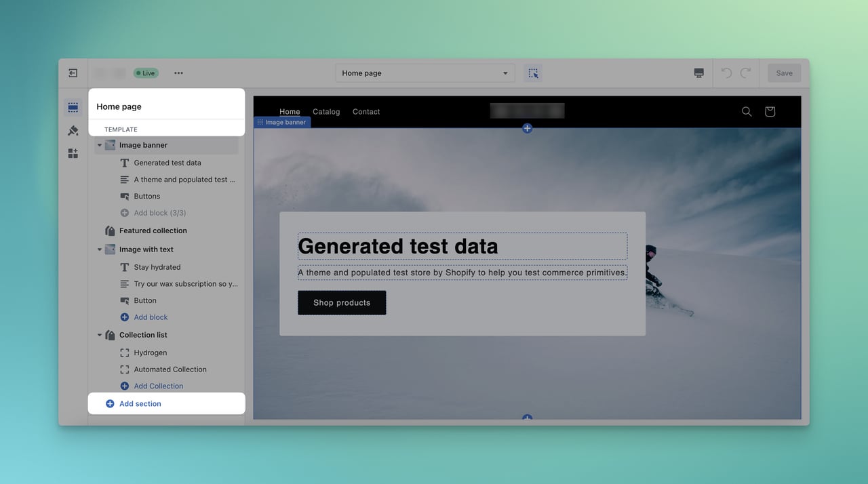Image resolution: width=868 pixels, height=484 pixels.
Task: Collapse the Image with text section arrow
Action: 100,249
